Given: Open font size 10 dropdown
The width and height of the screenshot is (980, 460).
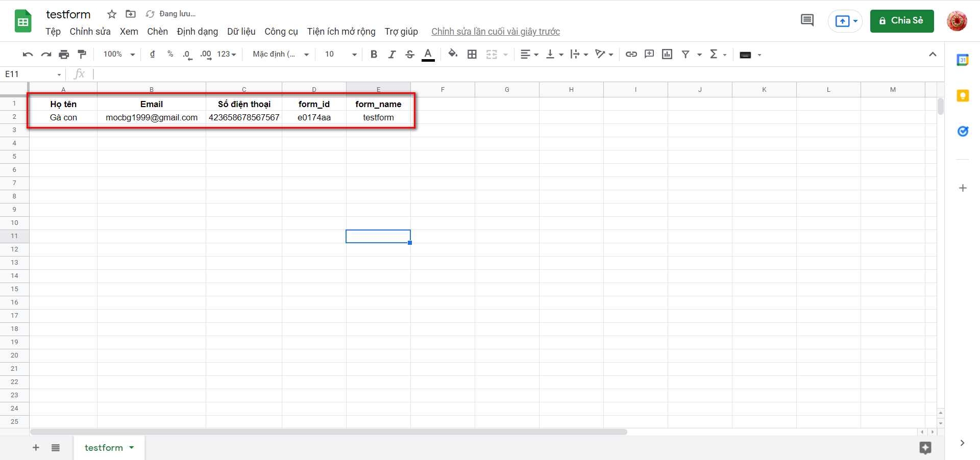Looking at the screenshot, I should pos(340,54).
